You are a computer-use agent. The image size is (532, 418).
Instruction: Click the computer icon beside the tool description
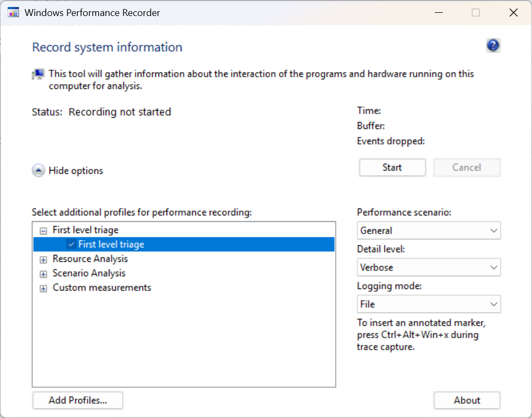pos(38,75)
